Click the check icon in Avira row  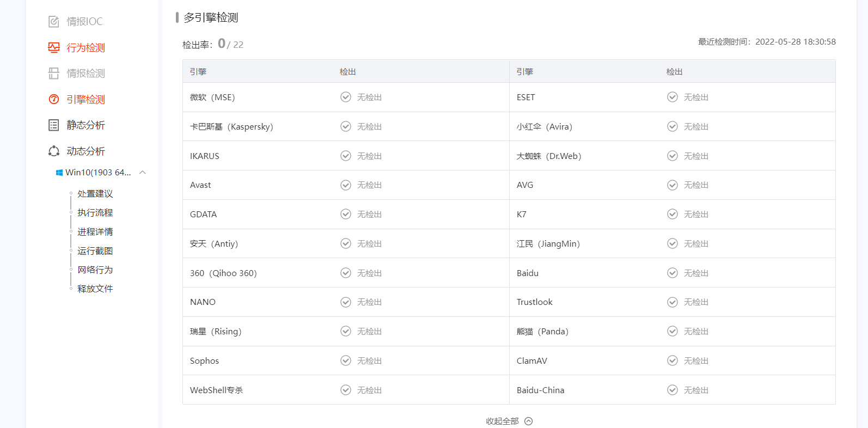(673, 126)
